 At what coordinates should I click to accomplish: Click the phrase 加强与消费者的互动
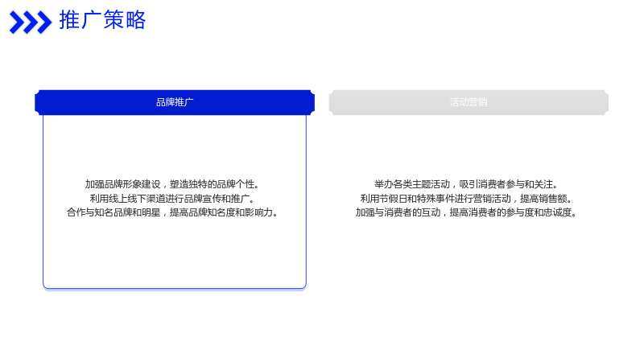click(x=398, y=212)
